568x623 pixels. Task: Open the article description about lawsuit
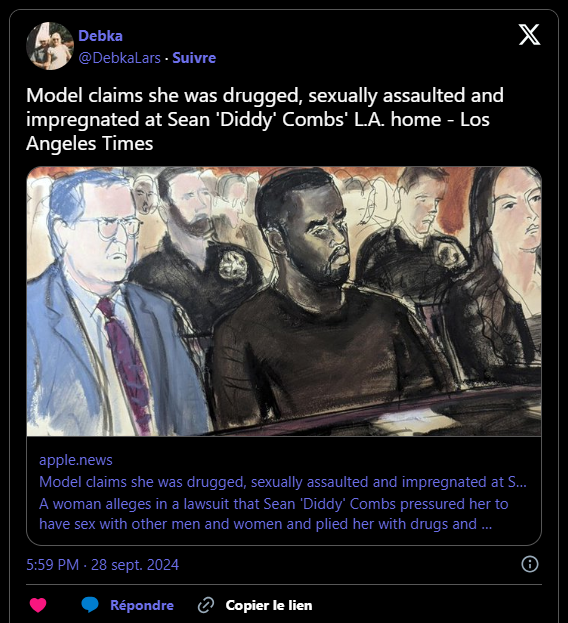point(274,514)
